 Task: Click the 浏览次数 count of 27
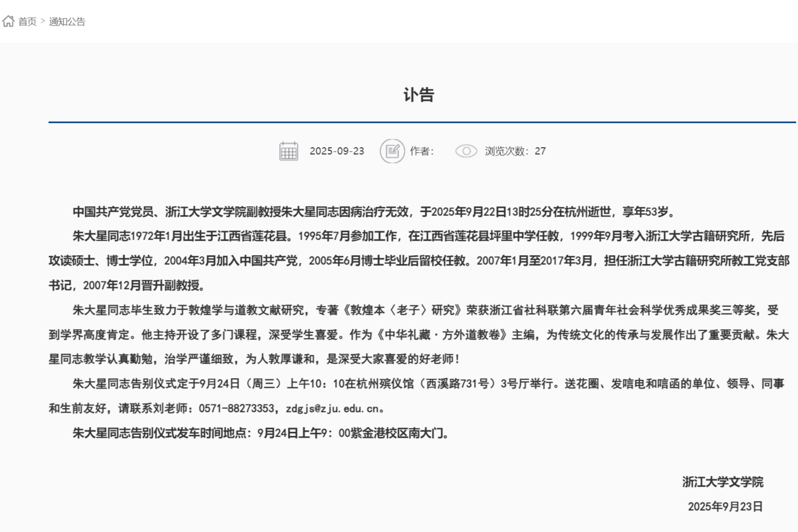pos(540,151)
